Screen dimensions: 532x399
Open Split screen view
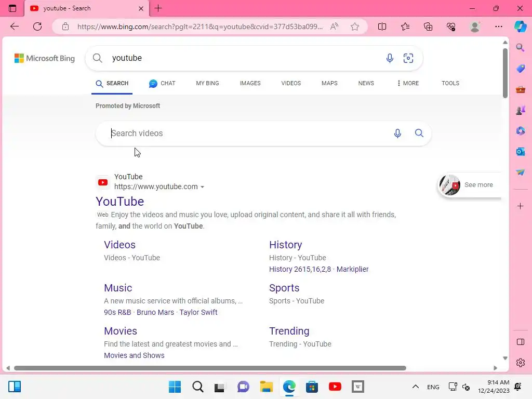click(382, 26)
